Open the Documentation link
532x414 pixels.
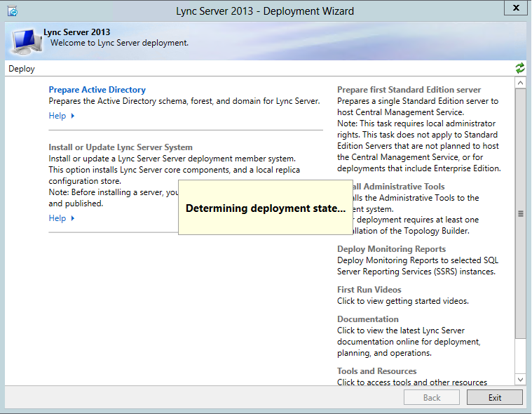(x=367, y=319)
